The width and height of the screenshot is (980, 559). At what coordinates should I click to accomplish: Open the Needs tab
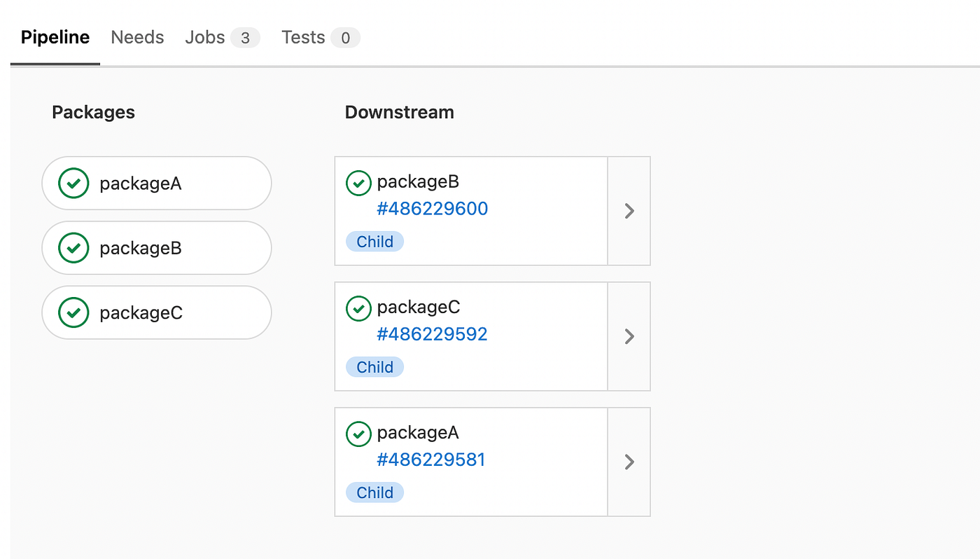(137, 37)
